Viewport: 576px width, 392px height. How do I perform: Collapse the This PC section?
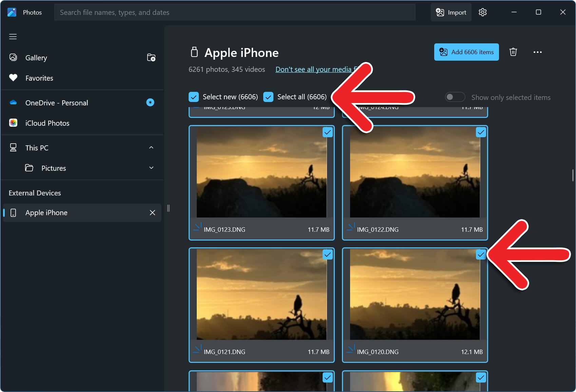[x=151, y=148]
